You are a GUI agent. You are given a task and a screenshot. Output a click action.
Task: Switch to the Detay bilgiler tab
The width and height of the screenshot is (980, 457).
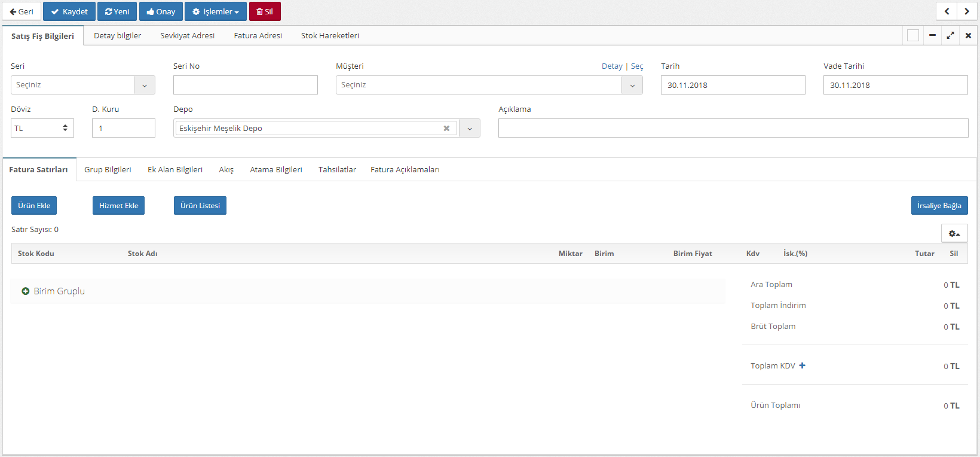(118, 36)
